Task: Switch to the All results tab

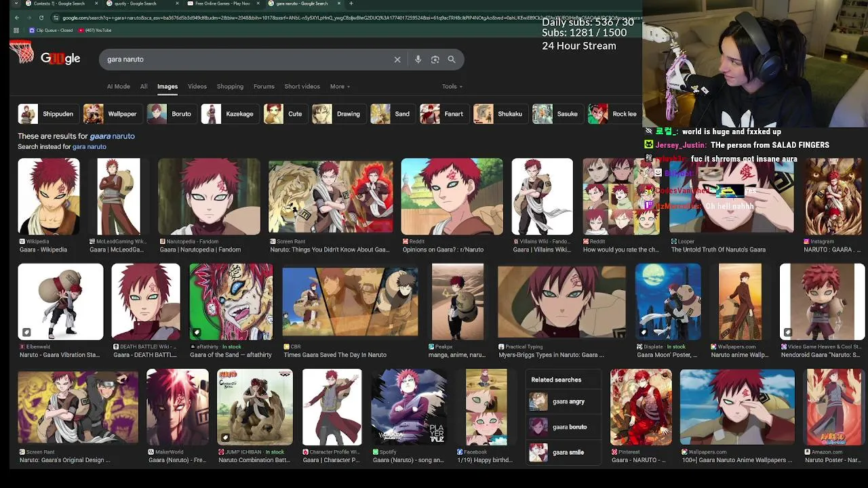Action: tap(144, 87)
